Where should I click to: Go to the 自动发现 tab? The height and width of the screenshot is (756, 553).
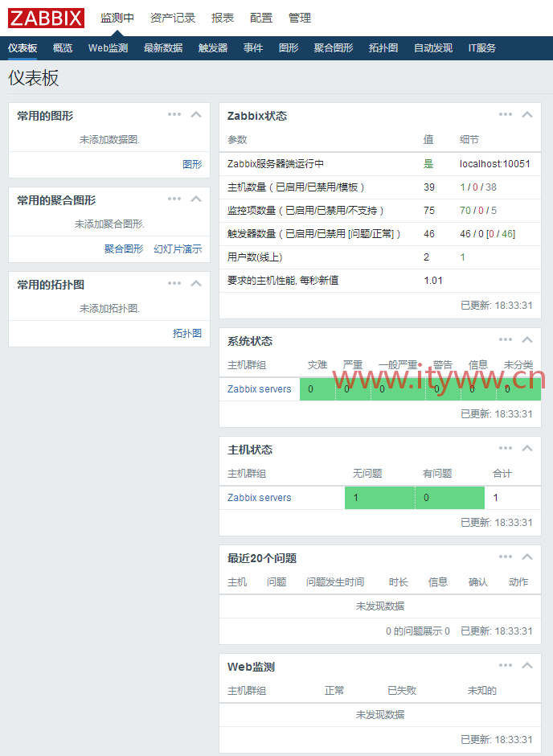pyautogui.click(x=433, y=48)
